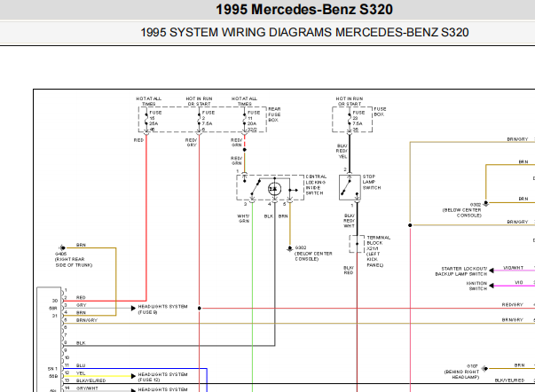Select the "REAR FUSE BOX" label
Viewport: 535px width, 392px height.
(274, 114)
